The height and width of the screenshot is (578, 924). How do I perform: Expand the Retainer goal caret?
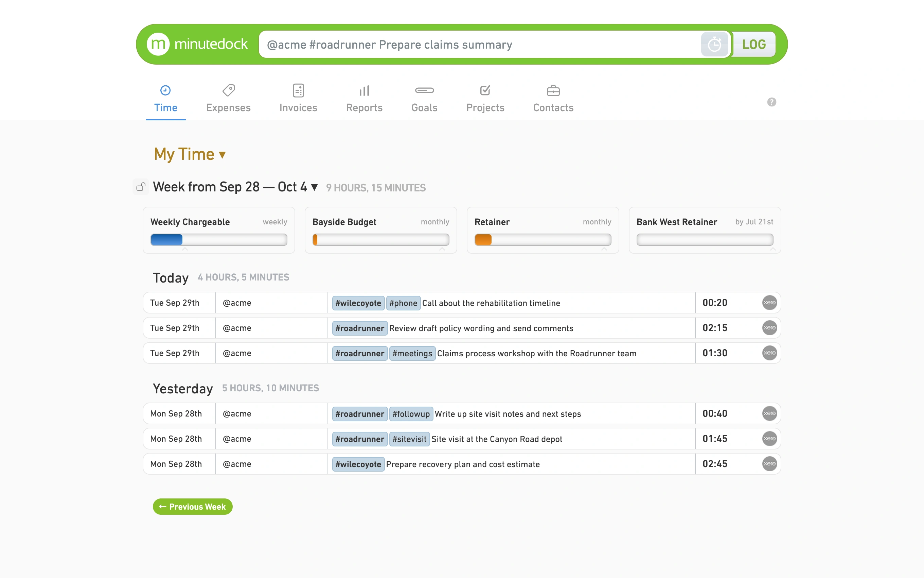[x=604, y=249]
